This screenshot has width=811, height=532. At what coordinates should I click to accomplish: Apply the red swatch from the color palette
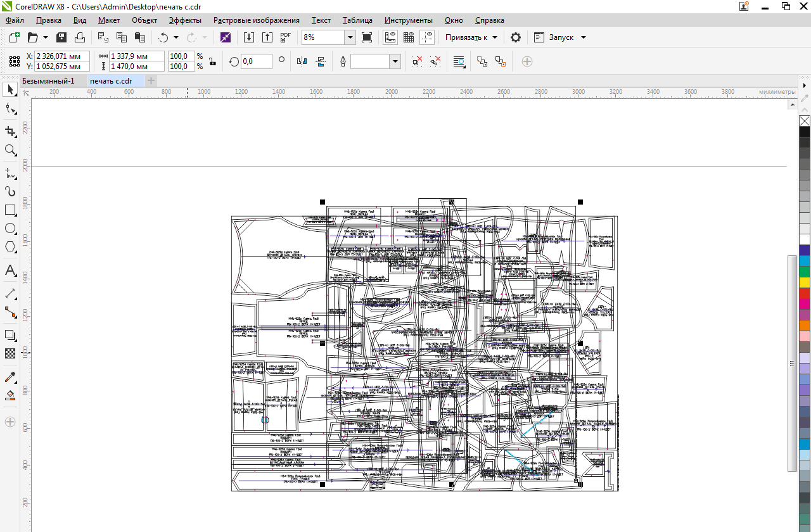[x=805, y=293]
